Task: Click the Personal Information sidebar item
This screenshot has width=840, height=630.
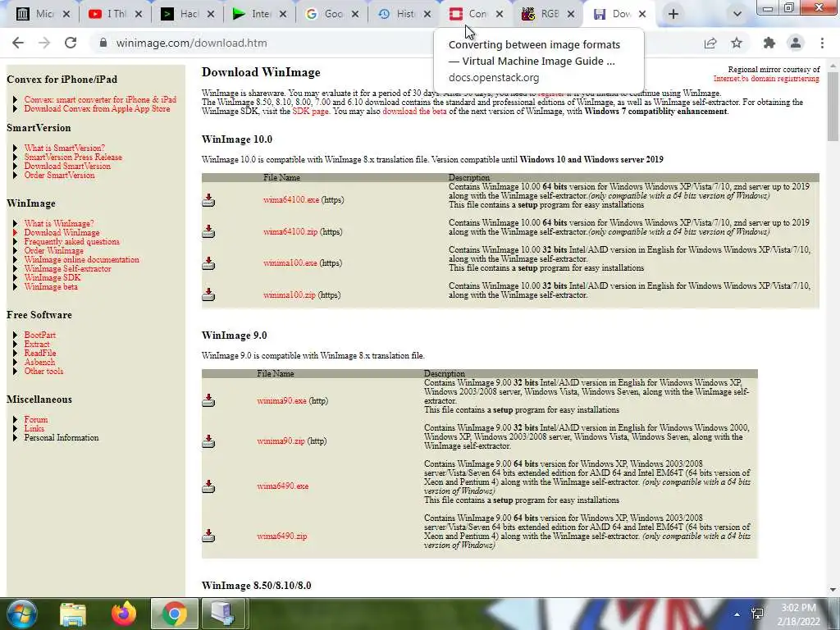Action: [61, 438]
